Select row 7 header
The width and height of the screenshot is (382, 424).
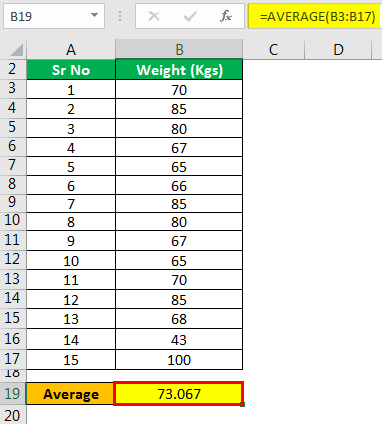pyautogui.click(x=13, y=166)
